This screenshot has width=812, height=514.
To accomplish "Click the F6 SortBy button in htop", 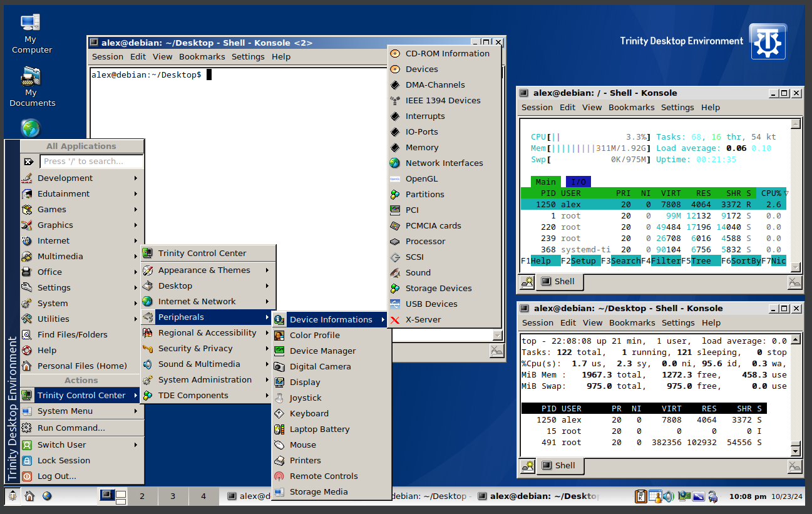I will (x=745, y=261).
